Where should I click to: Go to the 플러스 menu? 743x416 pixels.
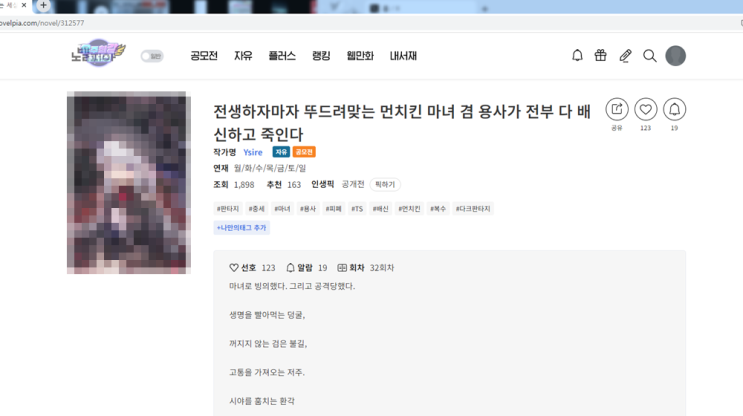[282, 56]
